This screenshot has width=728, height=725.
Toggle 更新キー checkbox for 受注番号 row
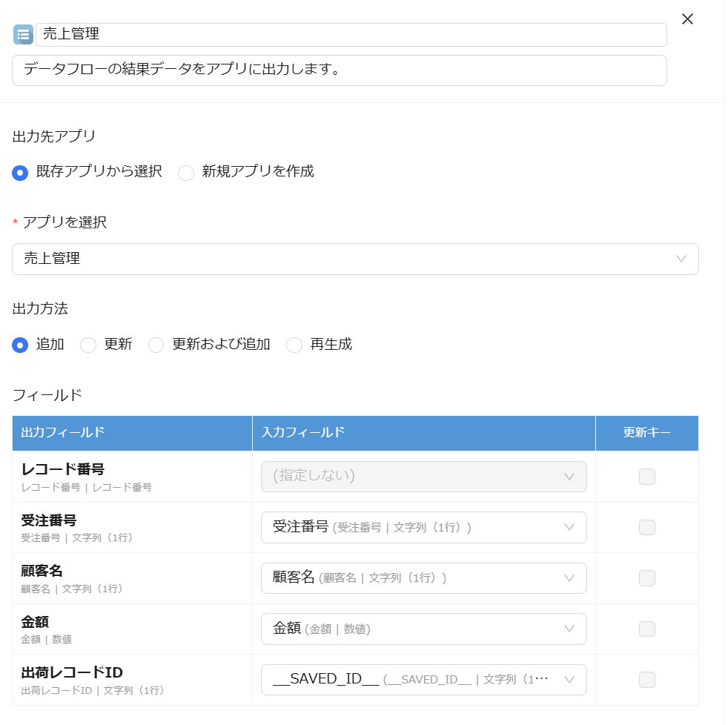(x=646, y=527)
